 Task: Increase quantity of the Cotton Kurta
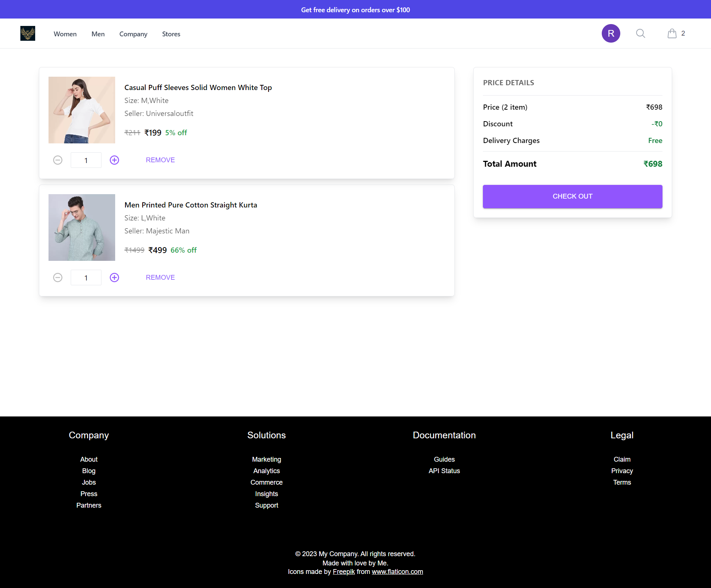(x=114, y=277)
